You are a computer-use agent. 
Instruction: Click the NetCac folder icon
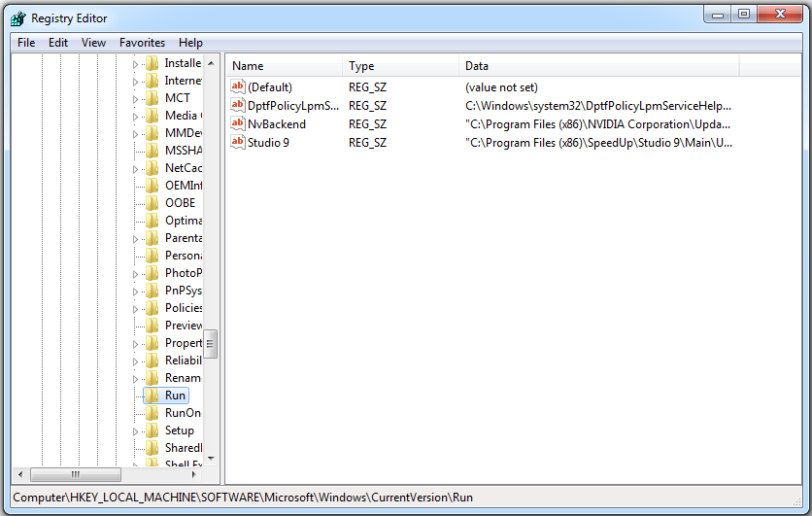(152, 168)
